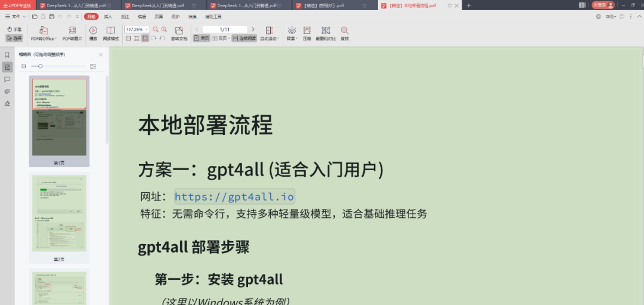The image size is (644, 305).
Task: Toggle 连续阅读 continuous reading mode
Action: (244, 38)
